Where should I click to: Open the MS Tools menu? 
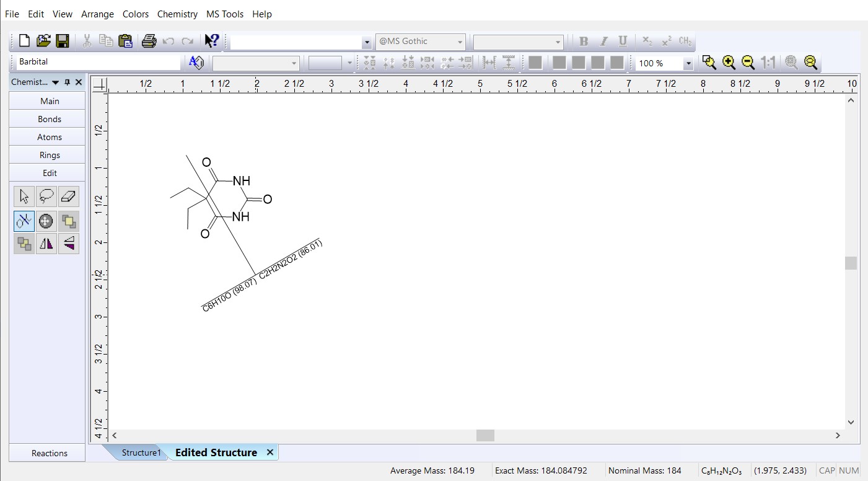pos(224,14)
